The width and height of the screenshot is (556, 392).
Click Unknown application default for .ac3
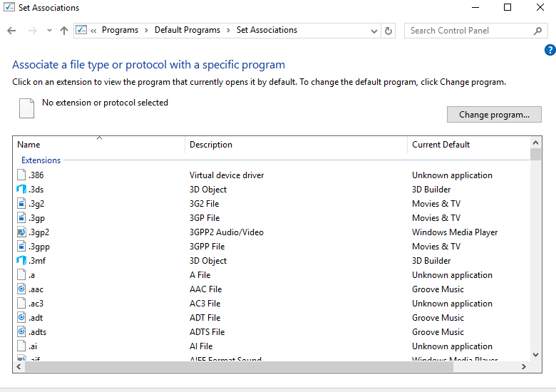[452, 304]
